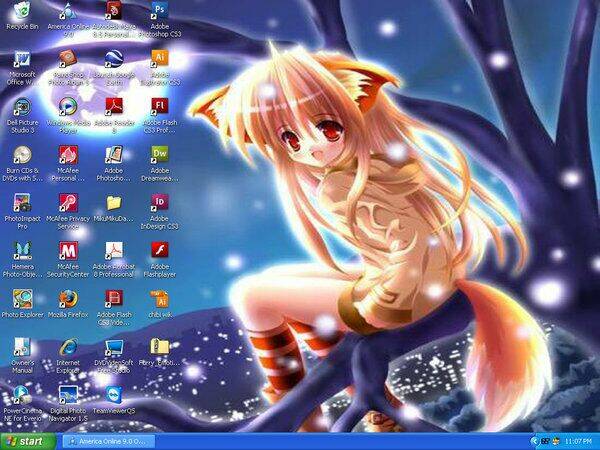
Task: Open the Adobe Dreamweaver shortcut
Action: click(160, 154)
